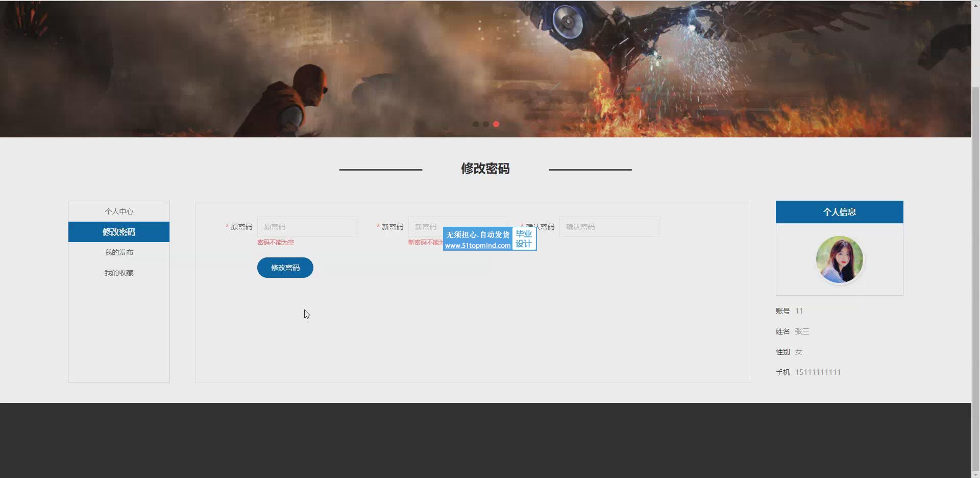This screenshot has height=478, width=980.
Task: Open 我的发布 in the sidebar
Action: pyautogui.click(x=119, y=252)
